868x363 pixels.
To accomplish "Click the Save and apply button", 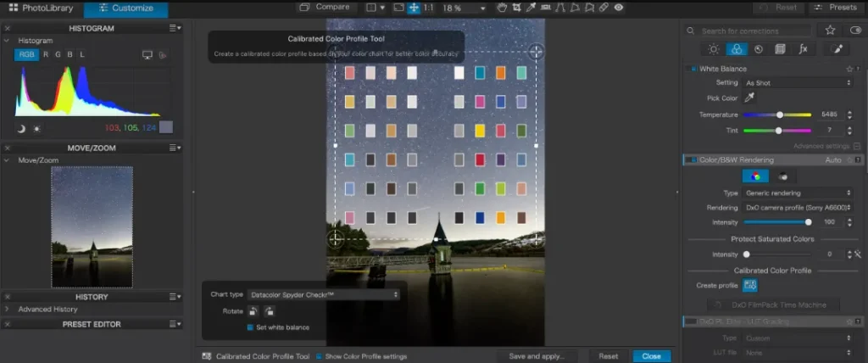I will point(537,356).
